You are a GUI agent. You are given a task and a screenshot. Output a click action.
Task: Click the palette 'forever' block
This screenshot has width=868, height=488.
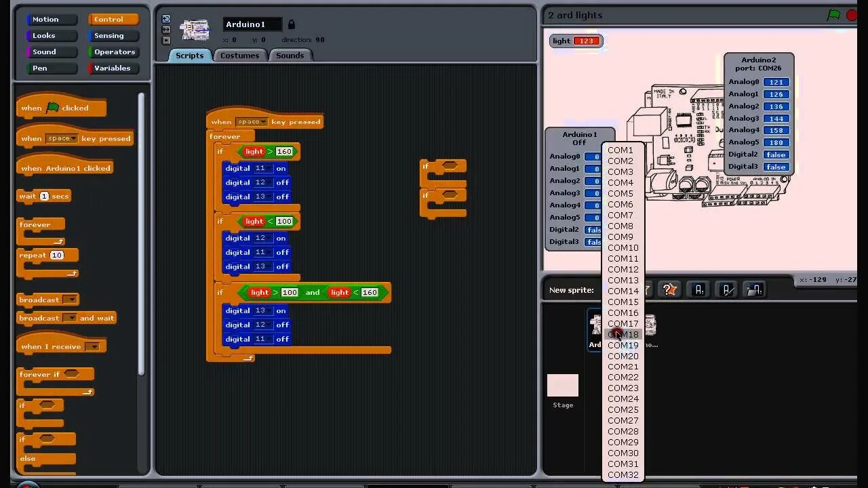coord(41,230)
